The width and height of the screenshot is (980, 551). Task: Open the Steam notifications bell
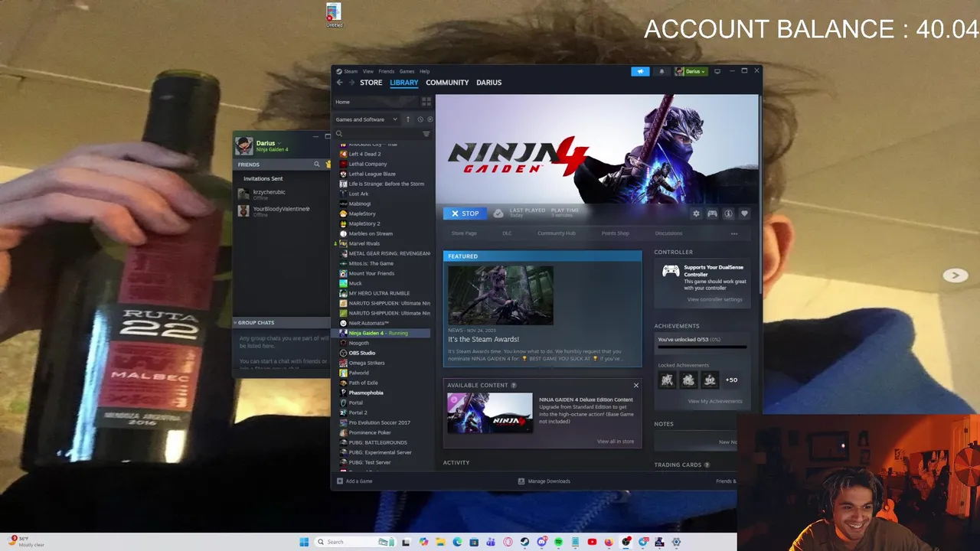[x=661, y=71]
